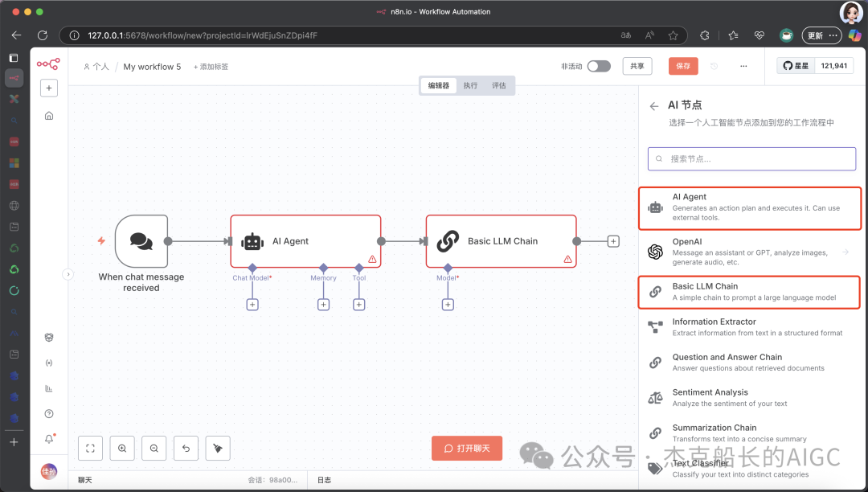868x492 pixels.
Task: Click warning icon on Basic LLM Chain node
Action: [567, 259]
